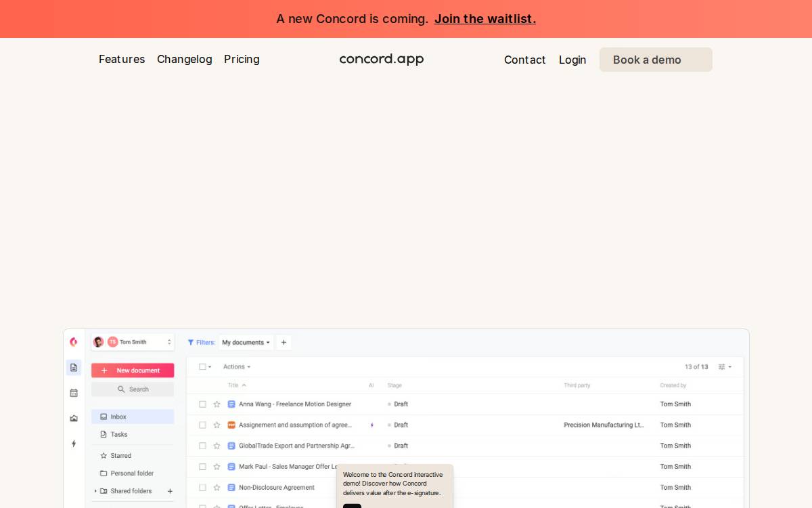812x508 pixels.
Task: Click the blue document icon for GlobalTrade Export
Action: 231,446
